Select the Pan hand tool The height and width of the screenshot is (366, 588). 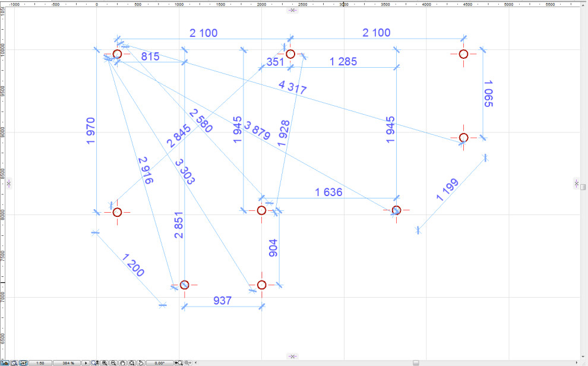122,362
